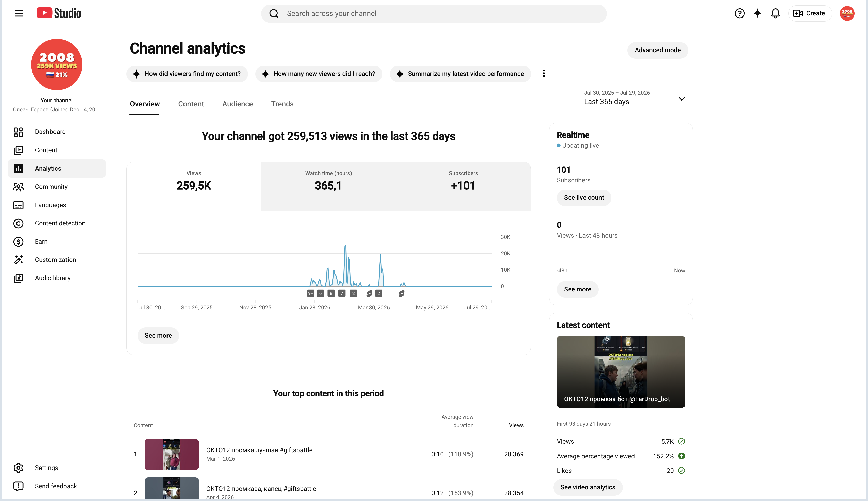Switch to the Audience tab

(x=237, y=104)
